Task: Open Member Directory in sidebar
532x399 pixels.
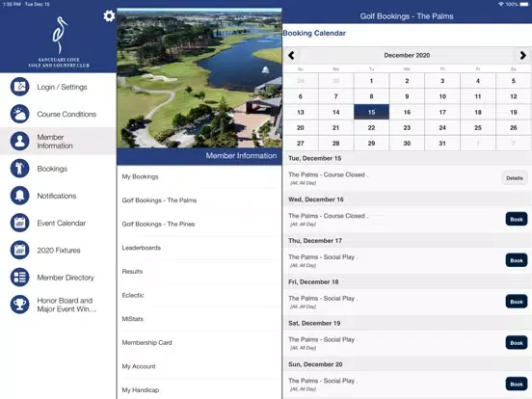Action: pyautogui.click(x=58, y=278)
